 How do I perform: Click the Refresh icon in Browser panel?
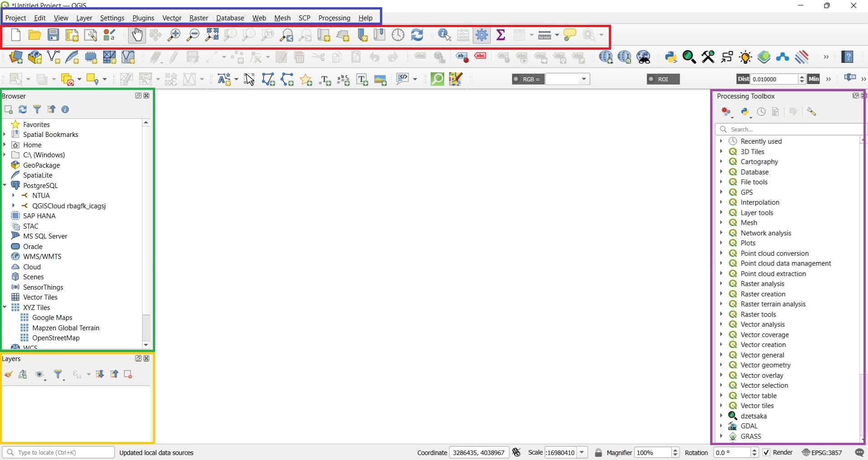23,109
